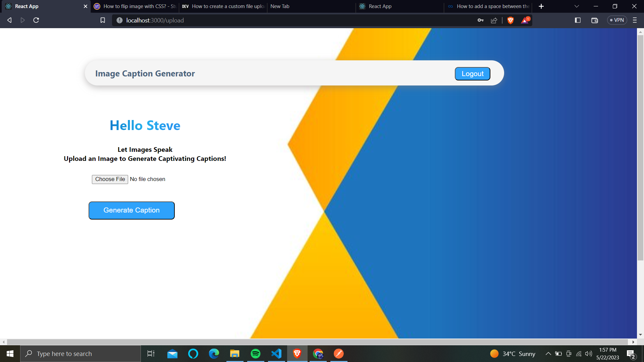The height and width of the screenshot is (362, 644).
Task: Launch Visual Studio Code from taskbar
Action: pyautogui.click(x=276, y=354)
